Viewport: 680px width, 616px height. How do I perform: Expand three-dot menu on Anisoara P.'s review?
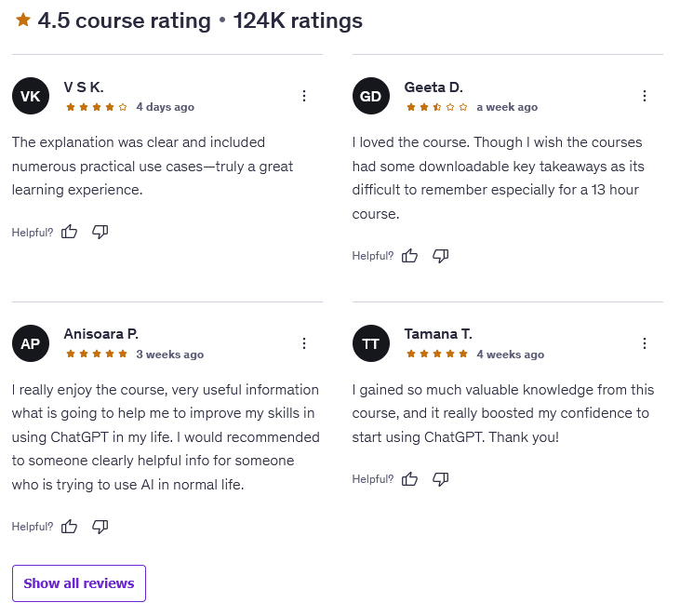(304, 343)
